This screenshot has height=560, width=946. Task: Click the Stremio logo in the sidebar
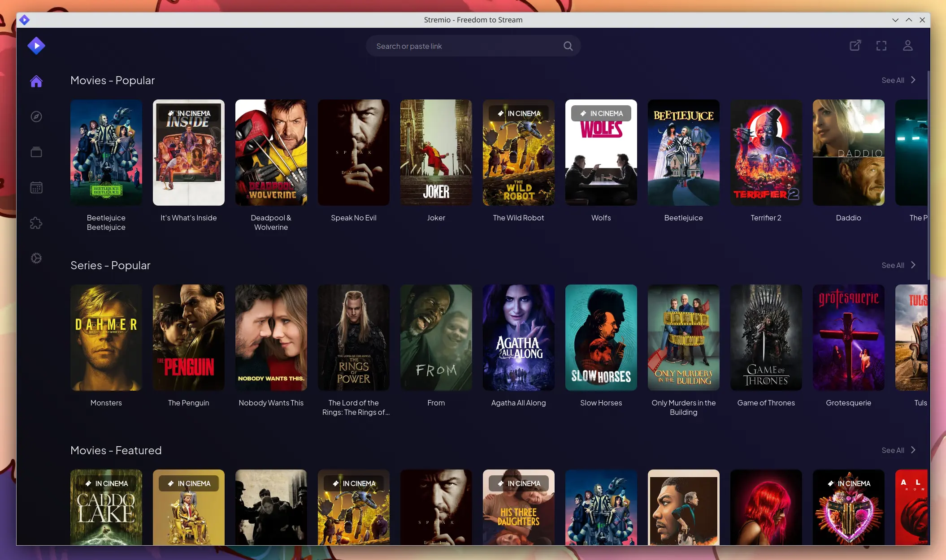(36, 46)
